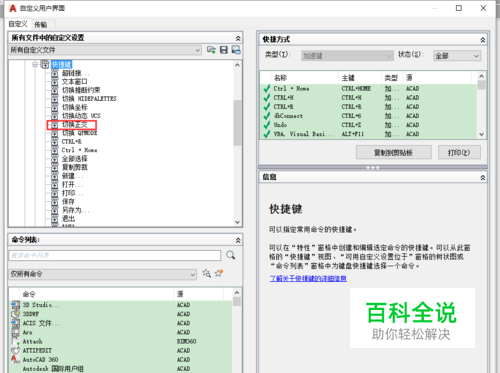Expand the 切换正交 tree item
Image resolution: width=500 pixels, height=373 pixels.
point(55,125)
